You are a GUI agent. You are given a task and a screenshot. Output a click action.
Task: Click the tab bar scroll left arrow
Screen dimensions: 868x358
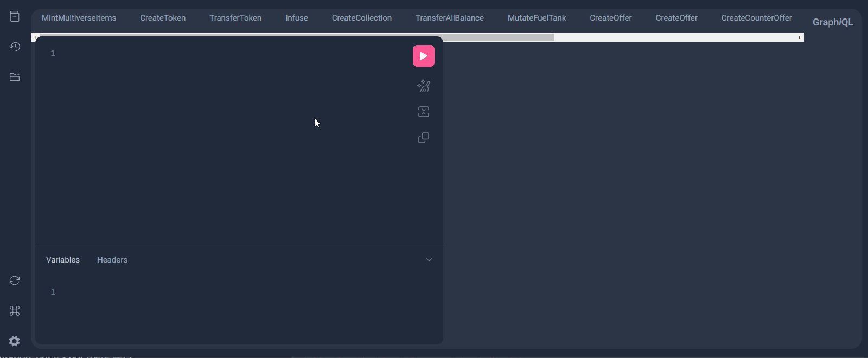[36, 37]
